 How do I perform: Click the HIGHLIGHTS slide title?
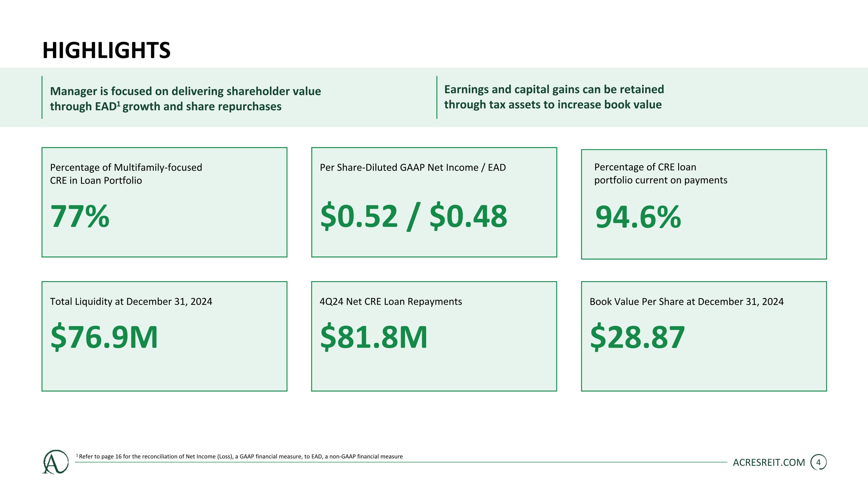click(x=106, y=51)
